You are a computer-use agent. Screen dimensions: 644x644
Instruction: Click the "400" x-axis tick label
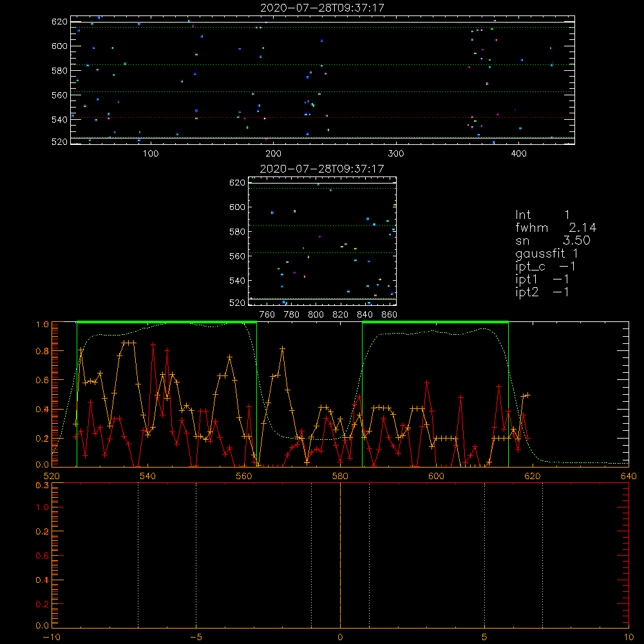click(518, 154)
